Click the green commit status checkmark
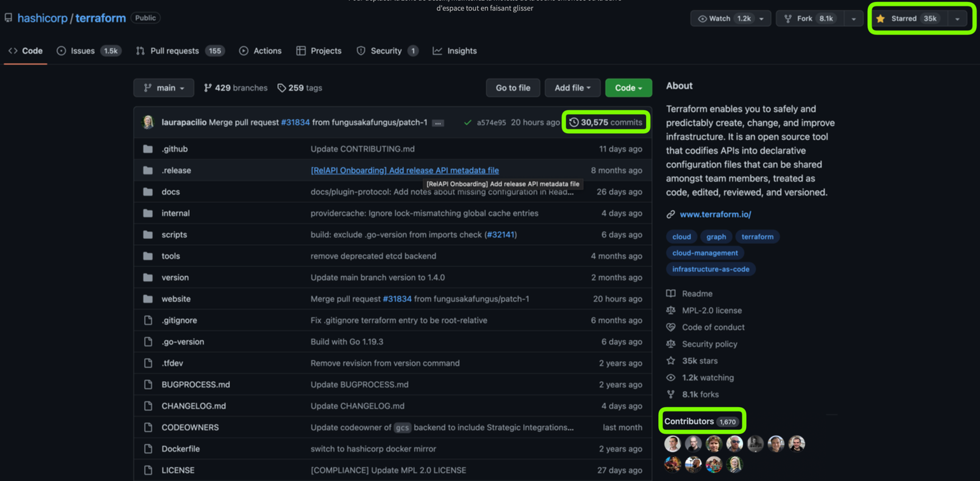The width and height of the screenshot is (980, 481). point(468,122)
